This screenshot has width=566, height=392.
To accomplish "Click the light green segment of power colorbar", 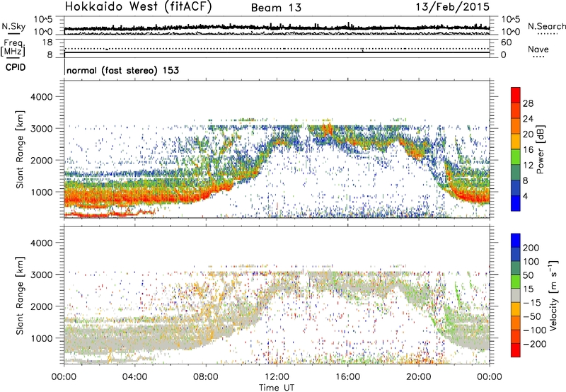I will [516, 157].
